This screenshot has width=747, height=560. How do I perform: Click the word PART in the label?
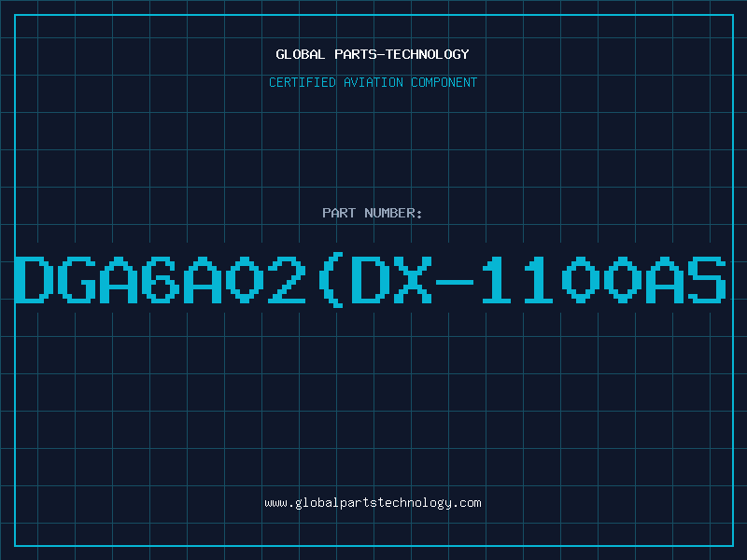point(339,213)
